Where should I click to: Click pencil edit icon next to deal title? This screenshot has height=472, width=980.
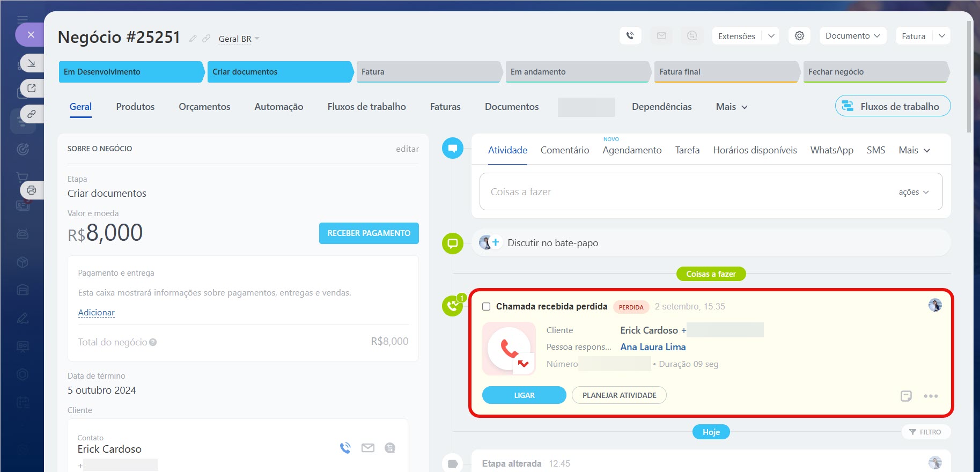[193, 39]
